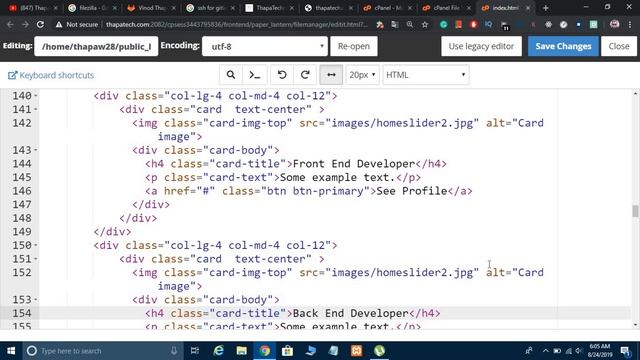This screenshot has width=640, height=360.
Task: Open a new browser tab
Action: (545, 8)
